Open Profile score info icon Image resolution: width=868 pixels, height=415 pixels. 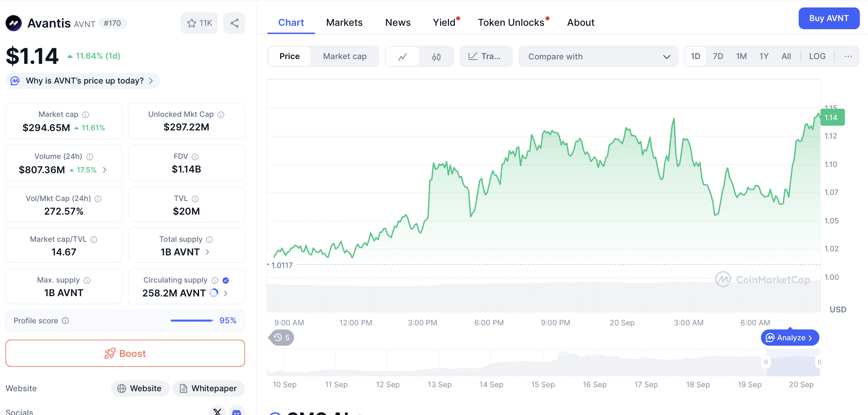click(x=66, y=321)
